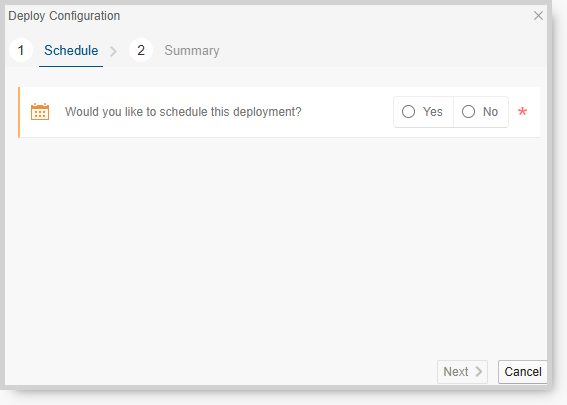Click the schedule deployment question text
This screenshot has height=405, width=567.
click(x=183, y=112)
